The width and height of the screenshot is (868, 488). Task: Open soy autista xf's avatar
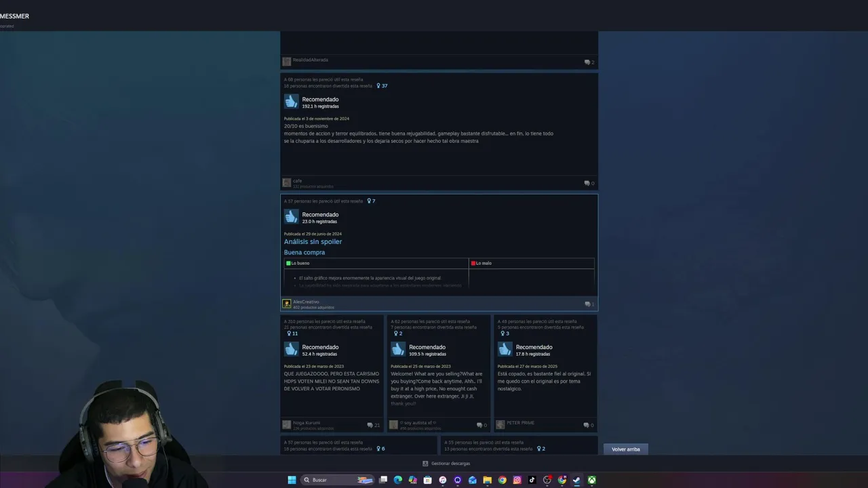coord(393,424)
